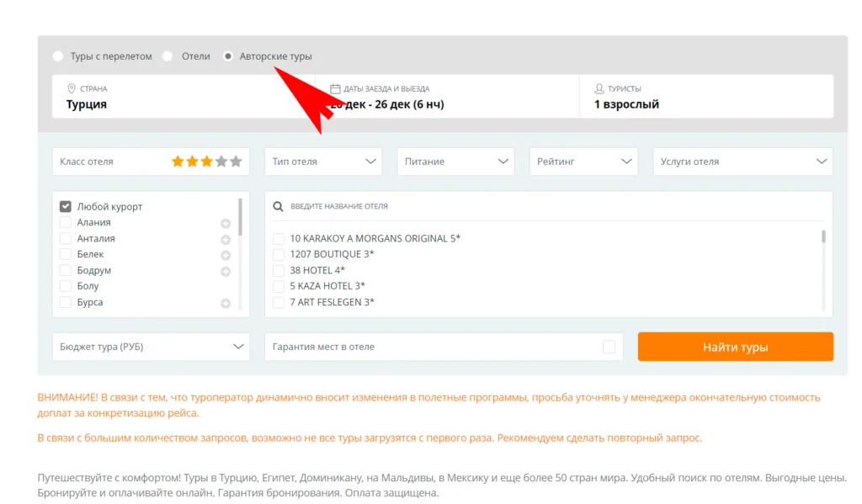Viewport: 862px width, 504px height.
Task: Check the 'Бурса' resort checkbox
Action: (x=66, y=302)
